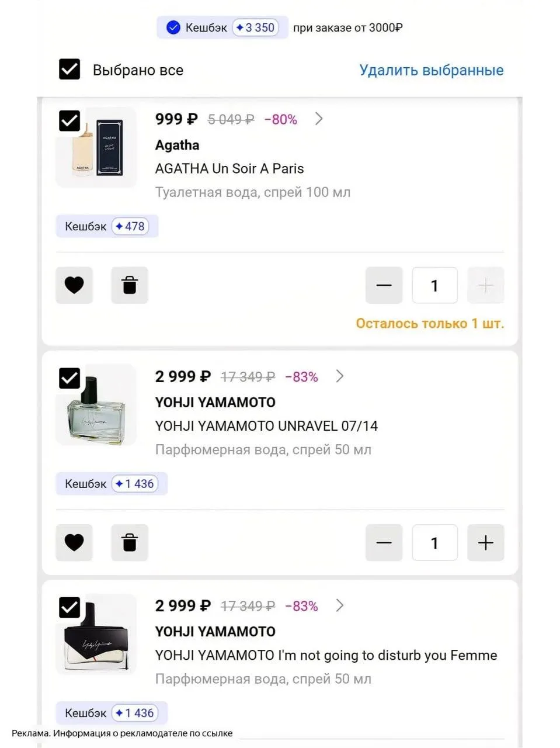The width and height of the screenshot is (560, 748).
Task: Expand price chevron for disturb you Femme
Action: pos(340,605)
